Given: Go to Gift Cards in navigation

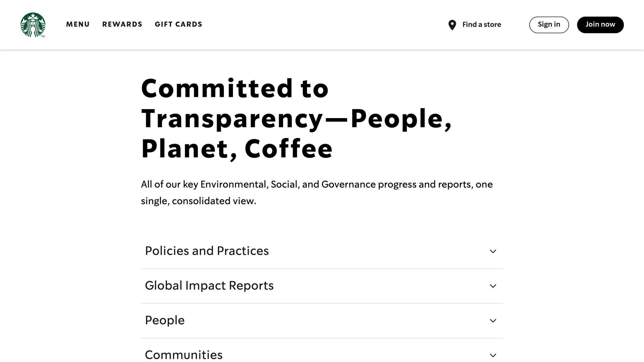Looking at the screenshot, I should [178, 25].
